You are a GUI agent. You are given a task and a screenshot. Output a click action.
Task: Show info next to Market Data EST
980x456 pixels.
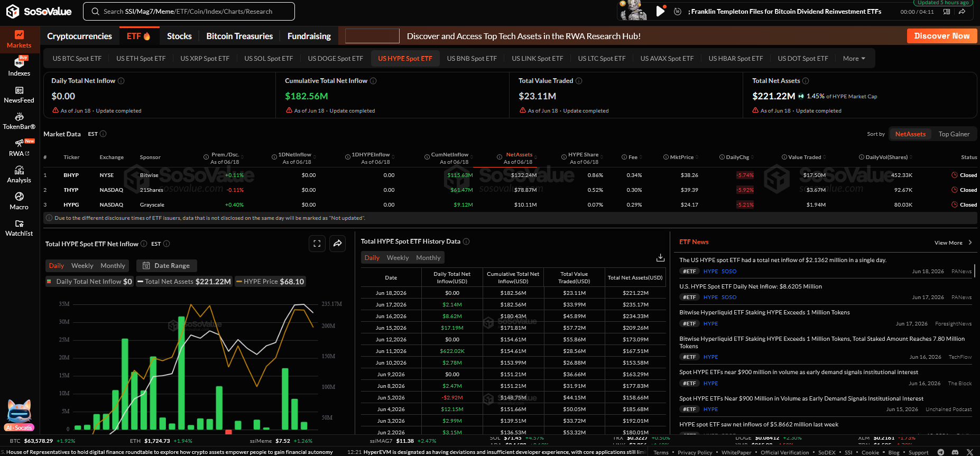point(103,134)
